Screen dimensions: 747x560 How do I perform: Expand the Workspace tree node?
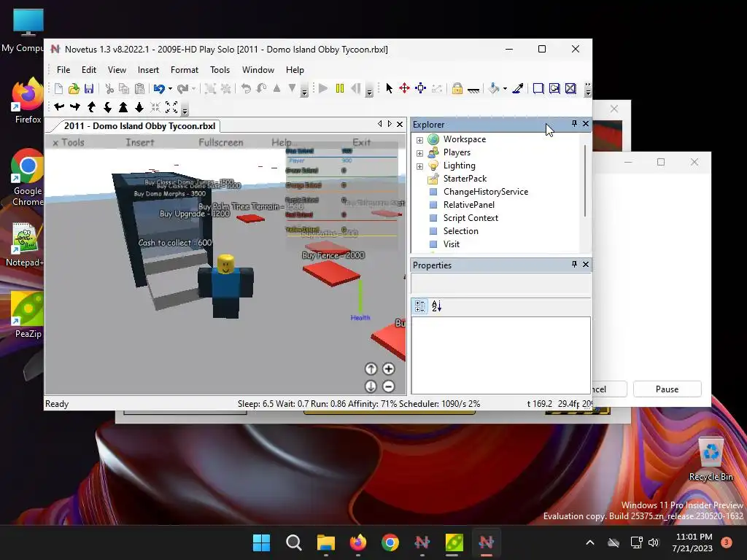tap(419, 140)
